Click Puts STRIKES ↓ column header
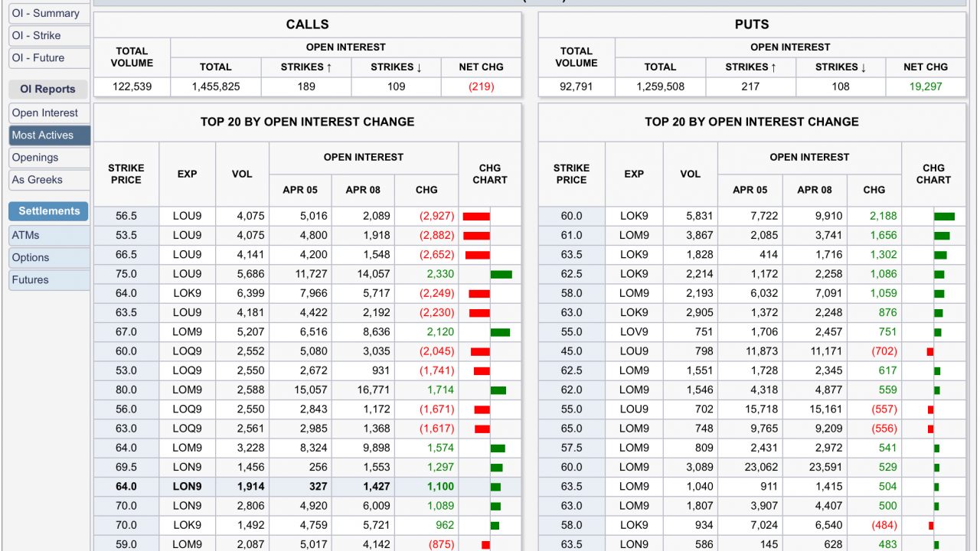980x551 pixels. (841, 67)
